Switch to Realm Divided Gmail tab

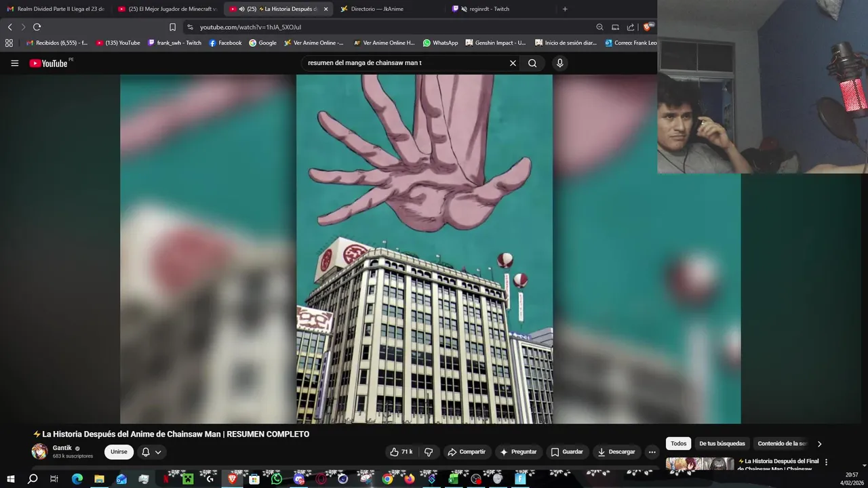(56, 9)
